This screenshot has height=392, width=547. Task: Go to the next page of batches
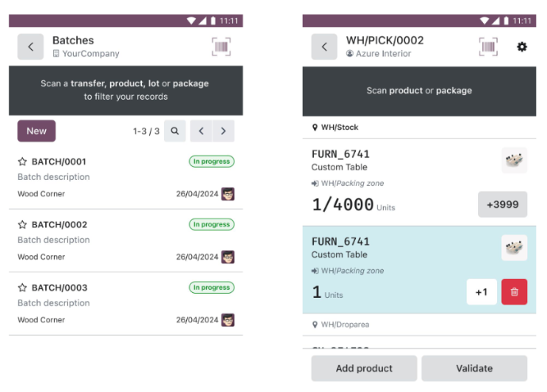coord(224,131)
